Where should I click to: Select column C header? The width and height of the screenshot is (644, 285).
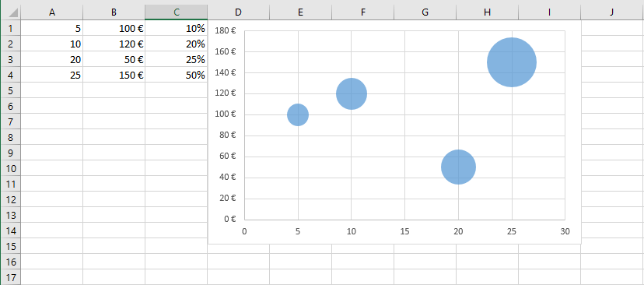[x=177, y=12]
